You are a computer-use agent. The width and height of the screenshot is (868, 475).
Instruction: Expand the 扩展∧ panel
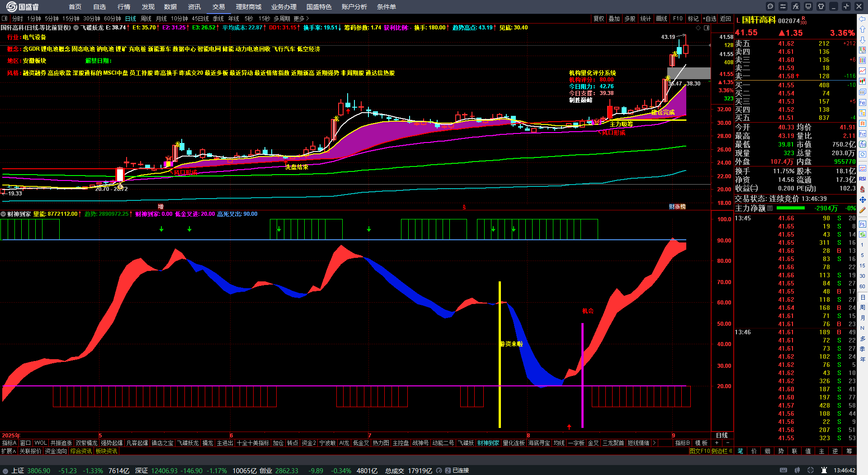point(9,451)
